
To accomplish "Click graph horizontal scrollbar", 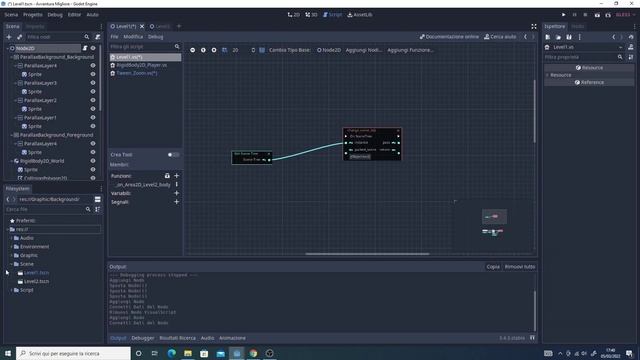I will coord(367,254).
